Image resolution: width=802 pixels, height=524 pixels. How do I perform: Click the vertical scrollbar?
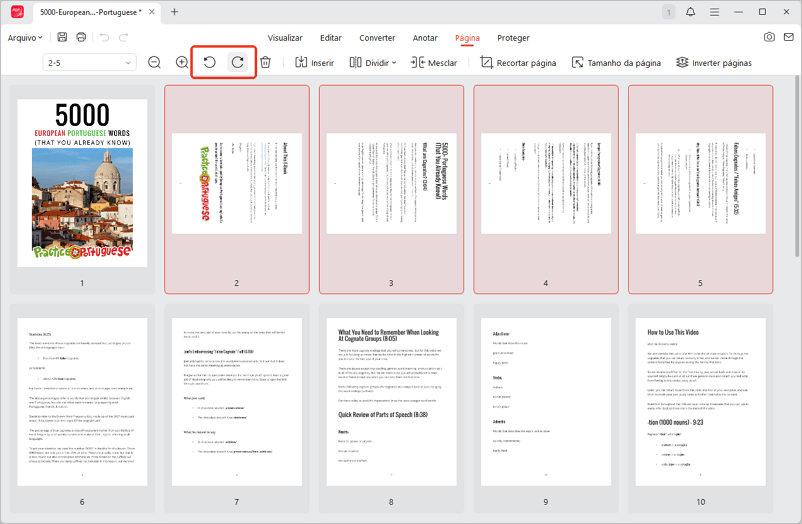click(797, 166)
